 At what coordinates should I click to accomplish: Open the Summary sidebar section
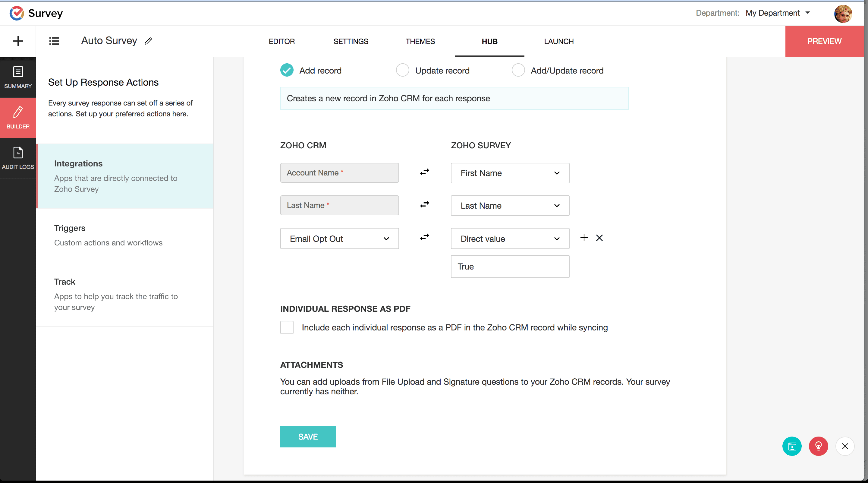point(18,77)
